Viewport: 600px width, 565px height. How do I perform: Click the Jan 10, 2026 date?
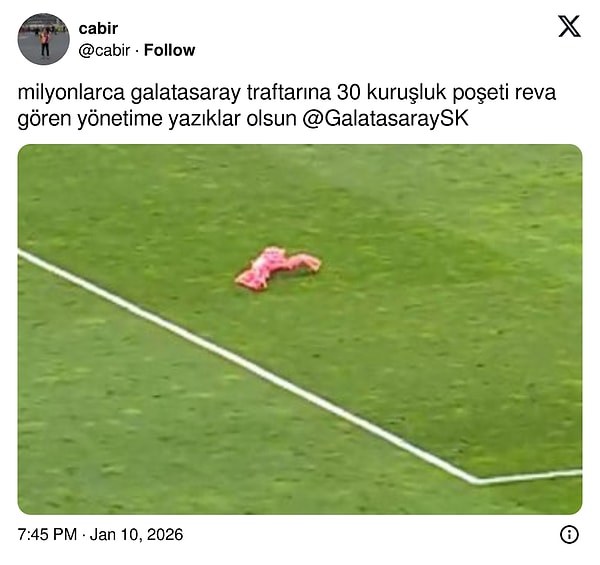pyautogui.click(x=136, y=534)
